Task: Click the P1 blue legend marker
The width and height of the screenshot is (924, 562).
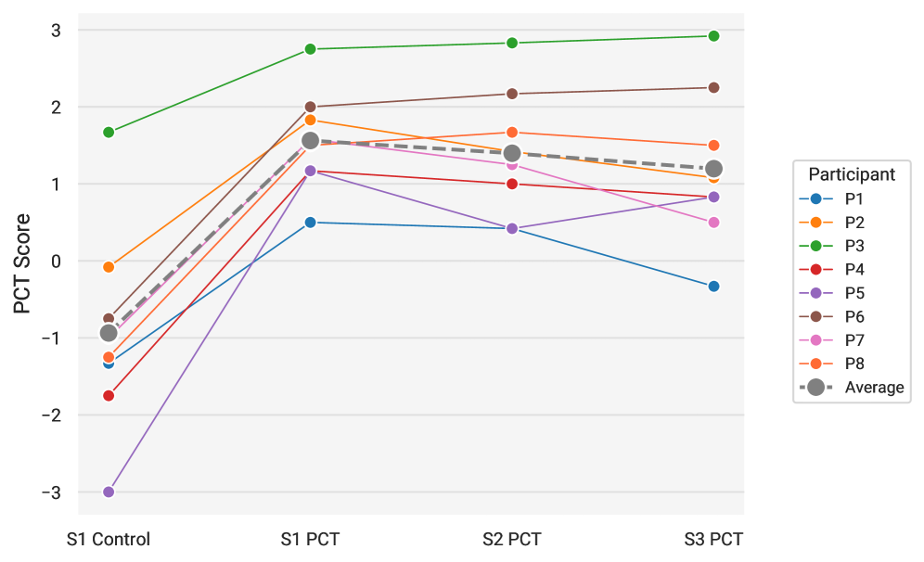Action: 816,198
